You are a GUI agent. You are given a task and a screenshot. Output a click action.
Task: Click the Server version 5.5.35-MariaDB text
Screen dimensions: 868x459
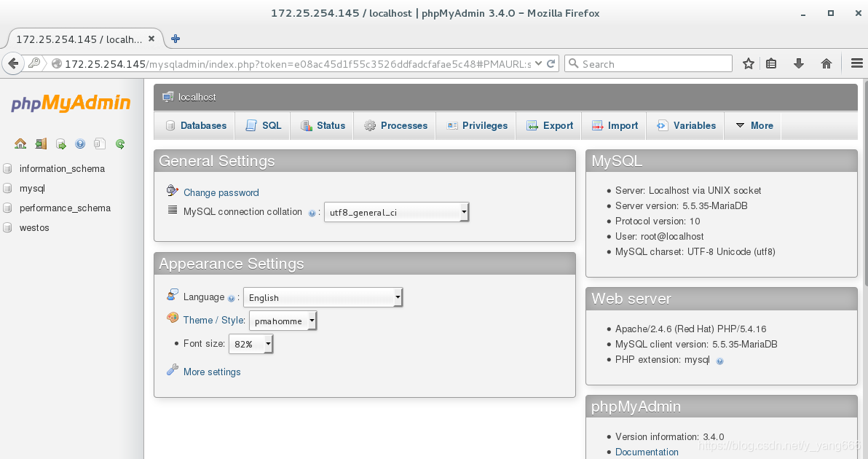[x=682, y=205]
